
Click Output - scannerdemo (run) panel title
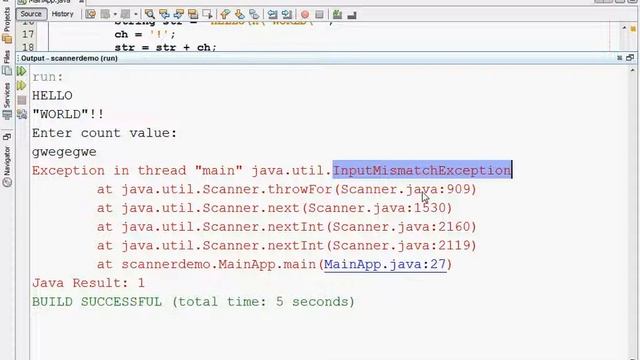[x=69, y=58]
